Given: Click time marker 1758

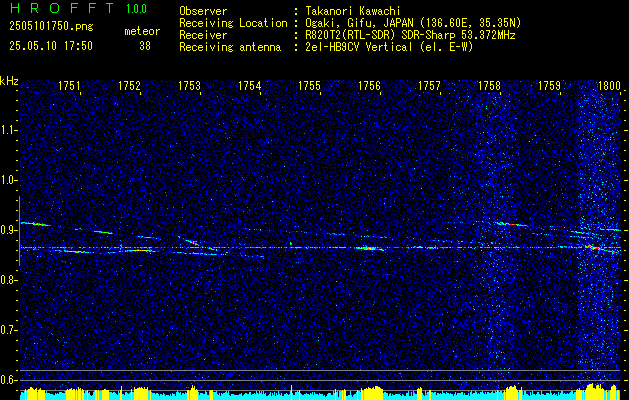Looking at the screenshot, I should coord(489,85).
